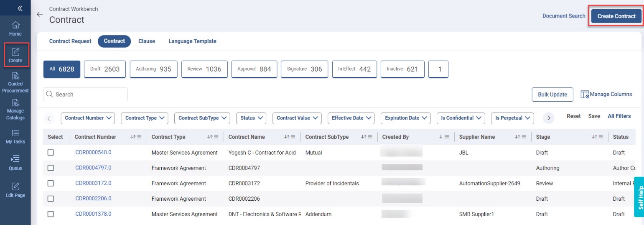Tick the checkbox for contract CDR0004797.0

click(51, 168)
